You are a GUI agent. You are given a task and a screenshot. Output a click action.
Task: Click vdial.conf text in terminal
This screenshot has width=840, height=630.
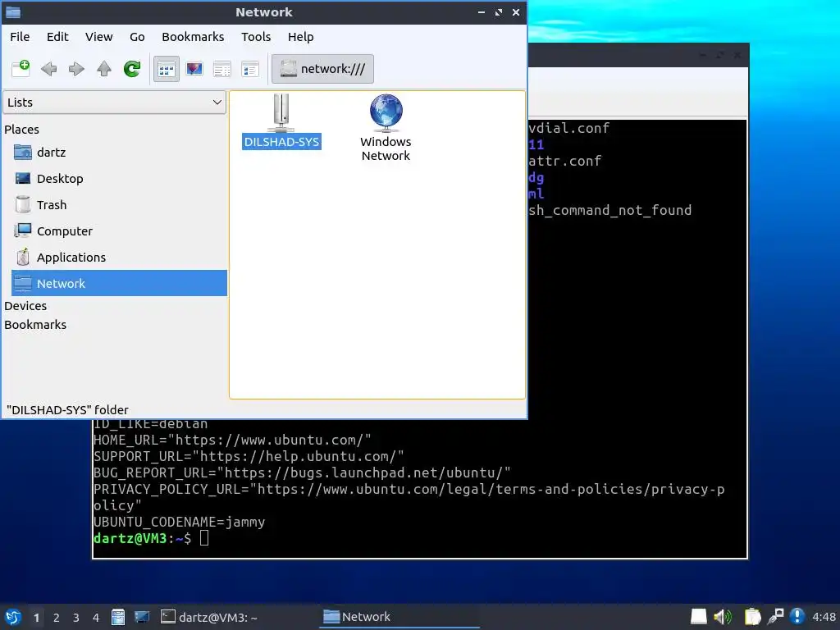click(569, 128)
